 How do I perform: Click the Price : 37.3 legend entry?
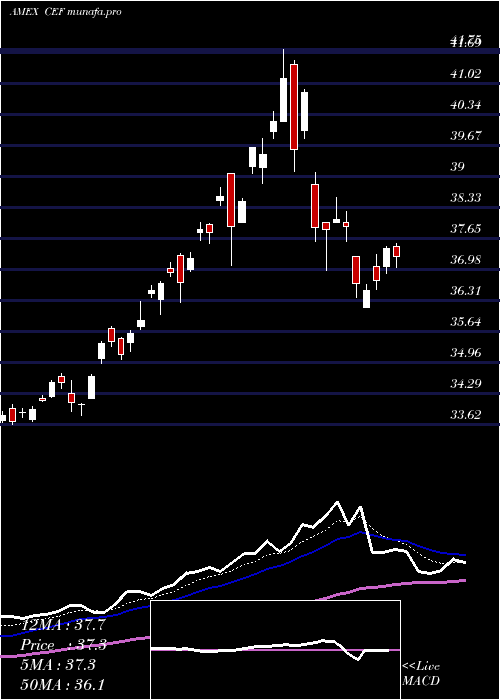[63, 646]
